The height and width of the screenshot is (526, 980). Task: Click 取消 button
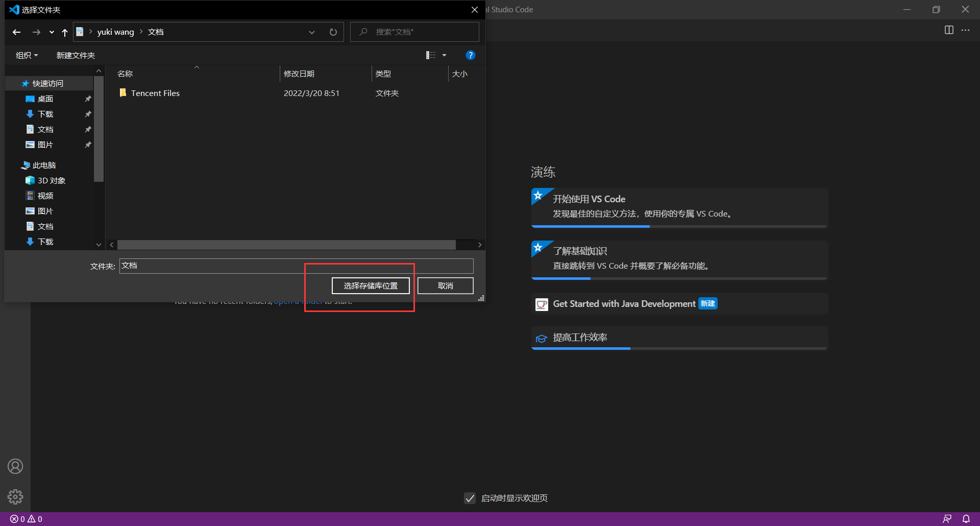point(446,286)
